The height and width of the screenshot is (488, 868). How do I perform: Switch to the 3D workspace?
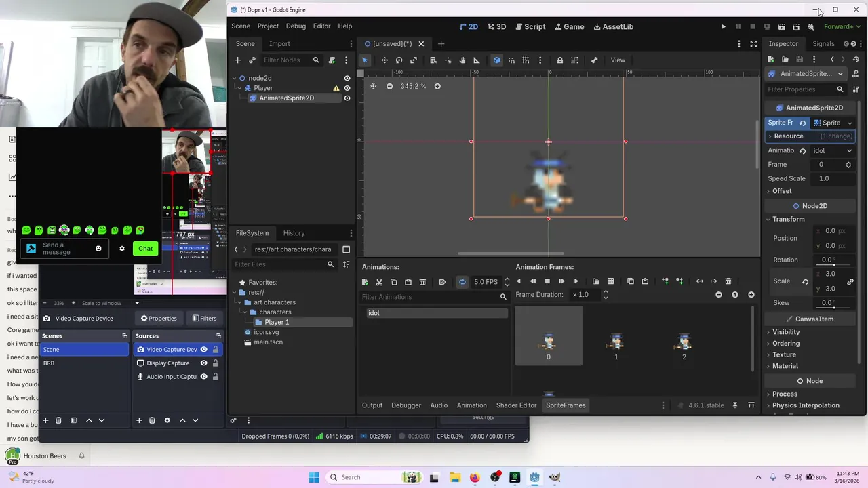[497, 27]
